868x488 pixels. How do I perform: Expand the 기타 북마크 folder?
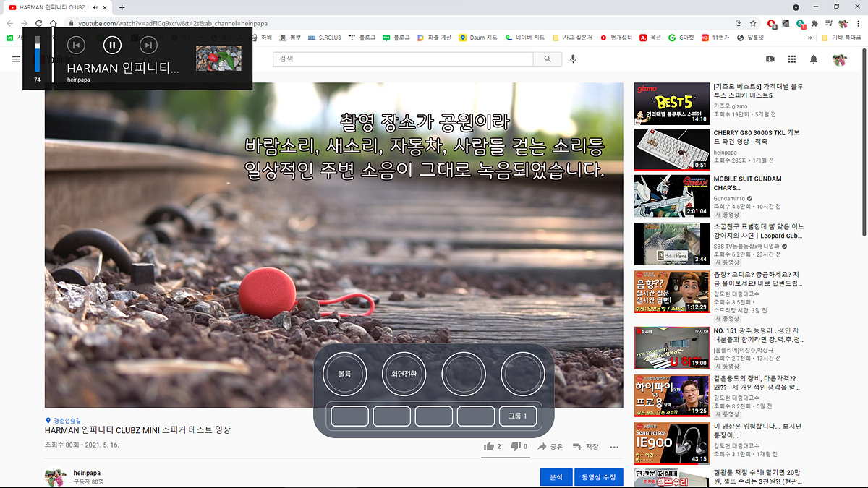coord(841,37)
